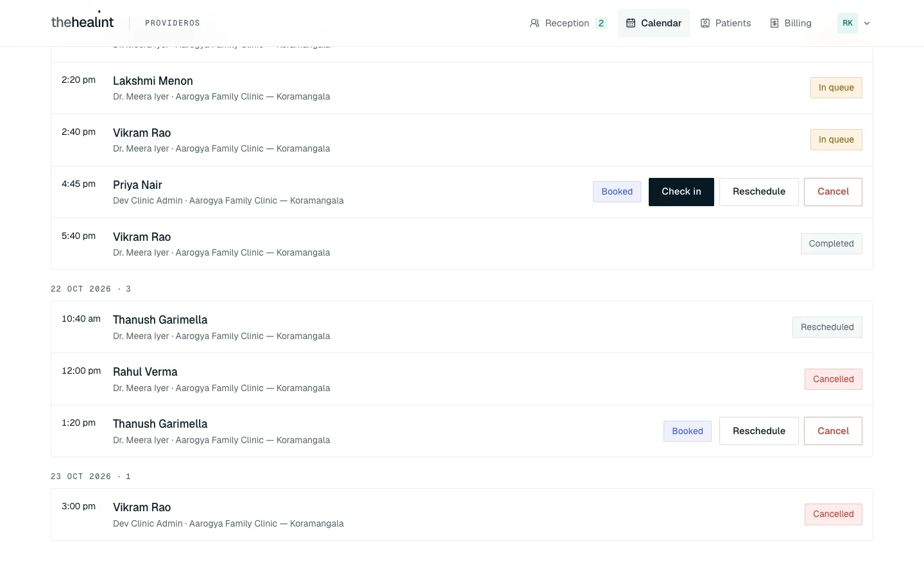The width and height of the screenshot is (924, 578).
Task: Open the Billing tab
Action: coord(791,23)
